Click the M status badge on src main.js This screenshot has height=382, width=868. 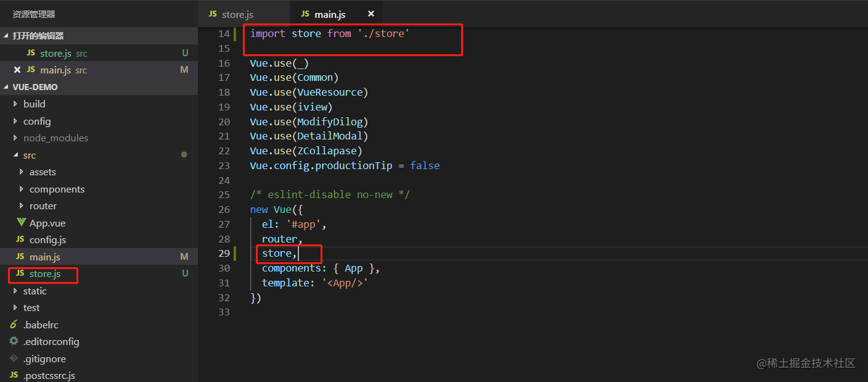[184, 257]
